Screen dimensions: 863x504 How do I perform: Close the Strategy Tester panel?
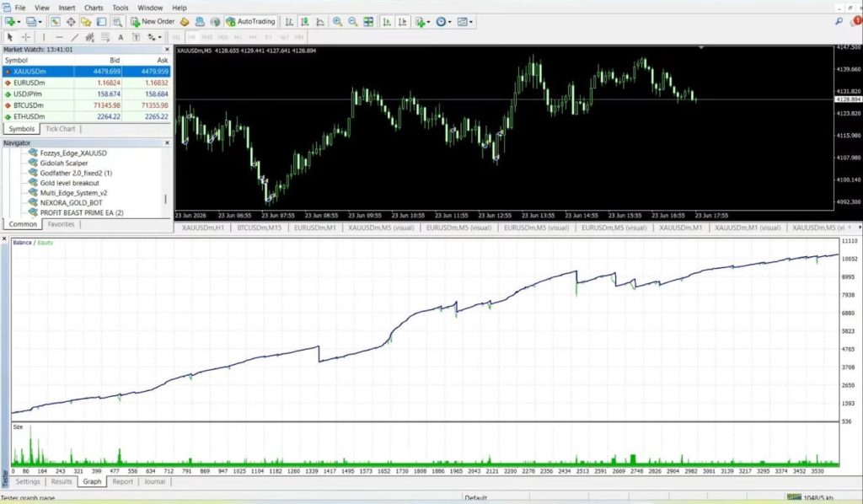coord(4,239)
